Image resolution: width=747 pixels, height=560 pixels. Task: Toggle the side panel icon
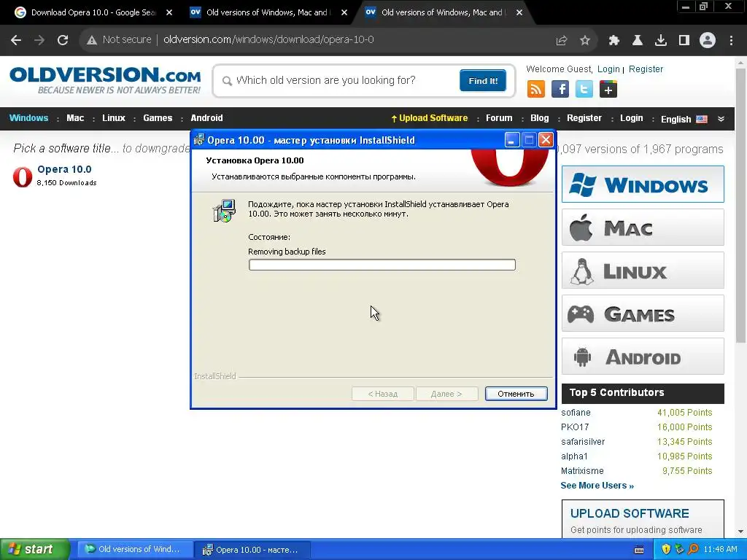(x=684, y=41)
